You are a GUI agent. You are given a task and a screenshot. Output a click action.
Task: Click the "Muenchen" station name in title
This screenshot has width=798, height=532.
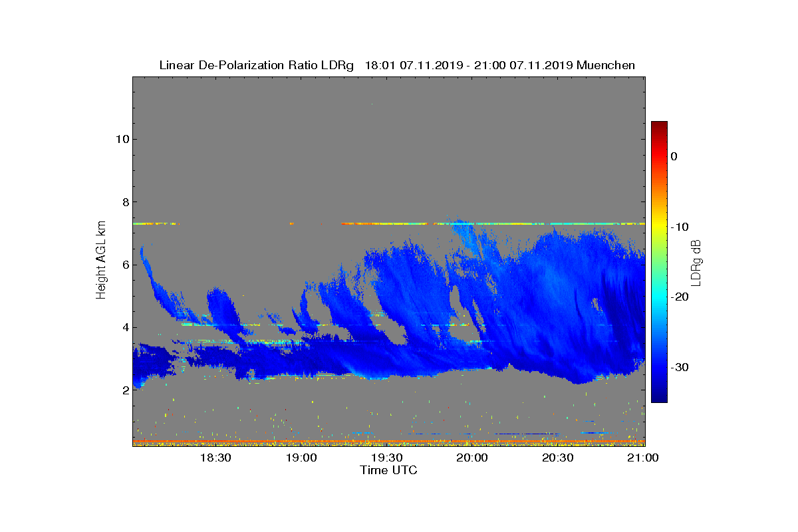(606, 65)
